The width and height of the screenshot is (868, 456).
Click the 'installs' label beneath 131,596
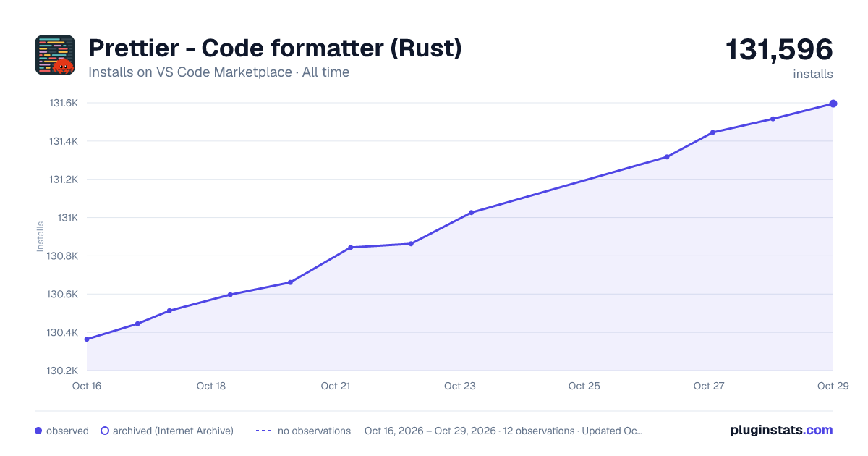click(x=813, y=74)
